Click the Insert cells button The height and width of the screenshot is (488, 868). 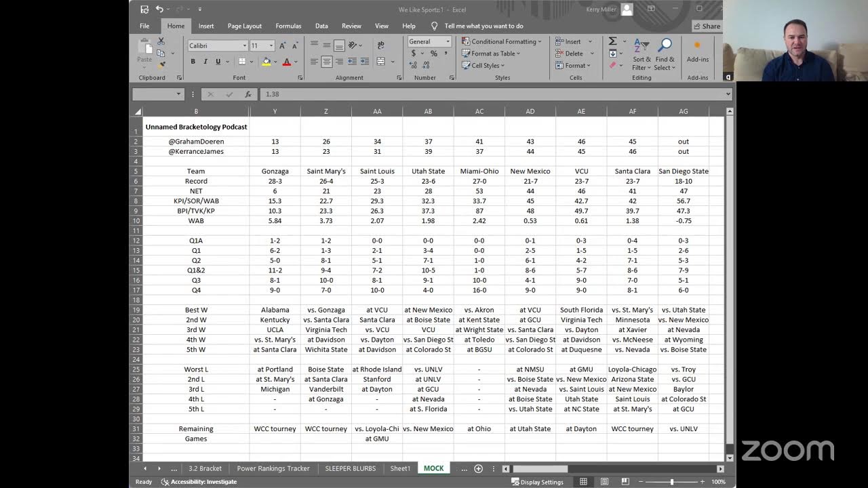568,41
